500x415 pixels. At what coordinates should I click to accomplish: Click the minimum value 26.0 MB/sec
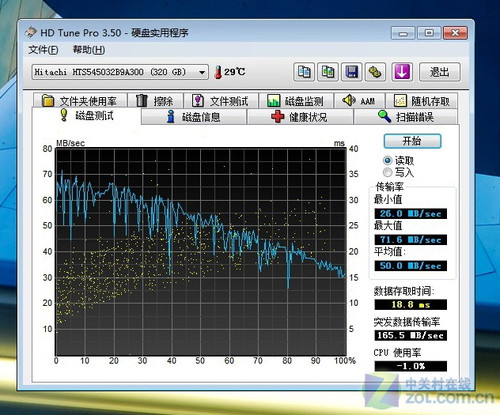(410, 214)
